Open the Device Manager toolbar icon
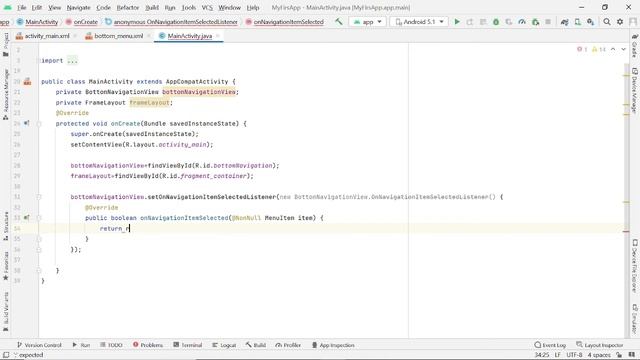 click(578, 22)
